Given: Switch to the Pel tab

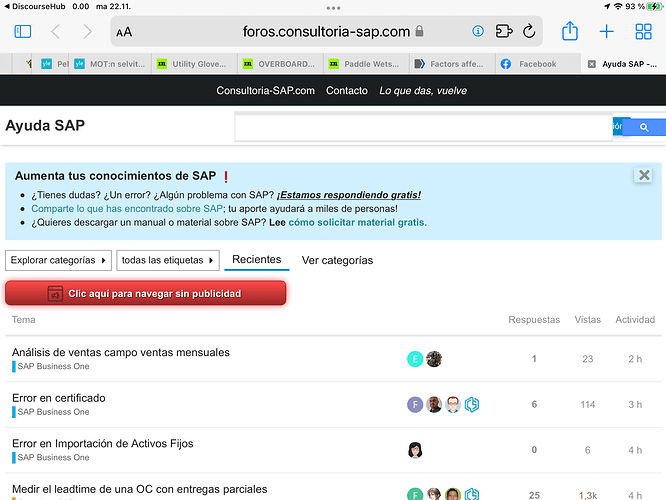Looking at the screenshot, I should (x=55, y=64).
